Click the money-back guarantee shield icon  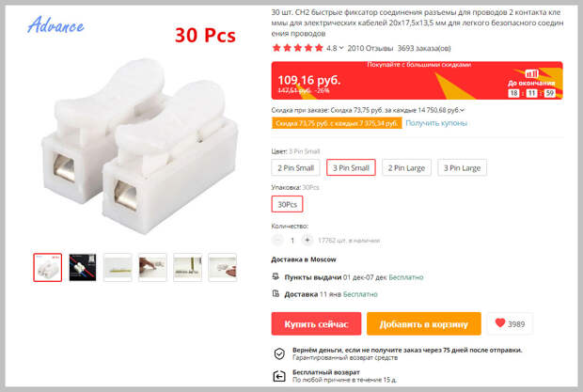[x=279, y=353]
